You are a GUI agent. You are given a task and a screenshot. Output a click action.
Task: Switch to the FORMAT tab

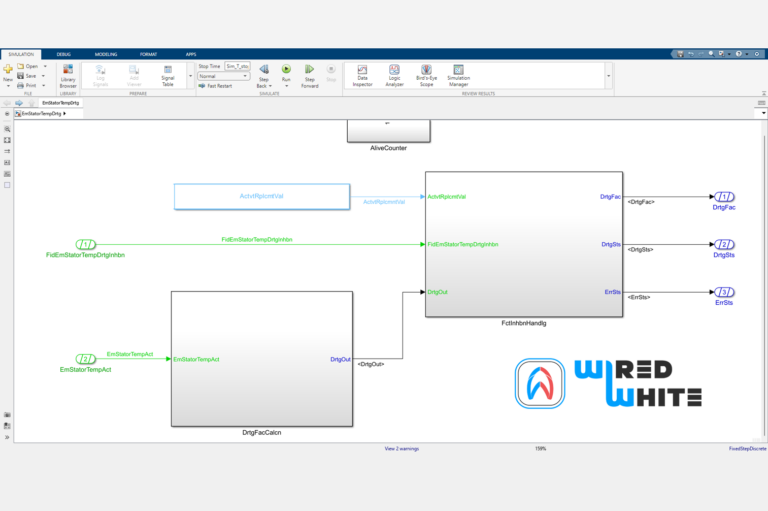[148, 54]
